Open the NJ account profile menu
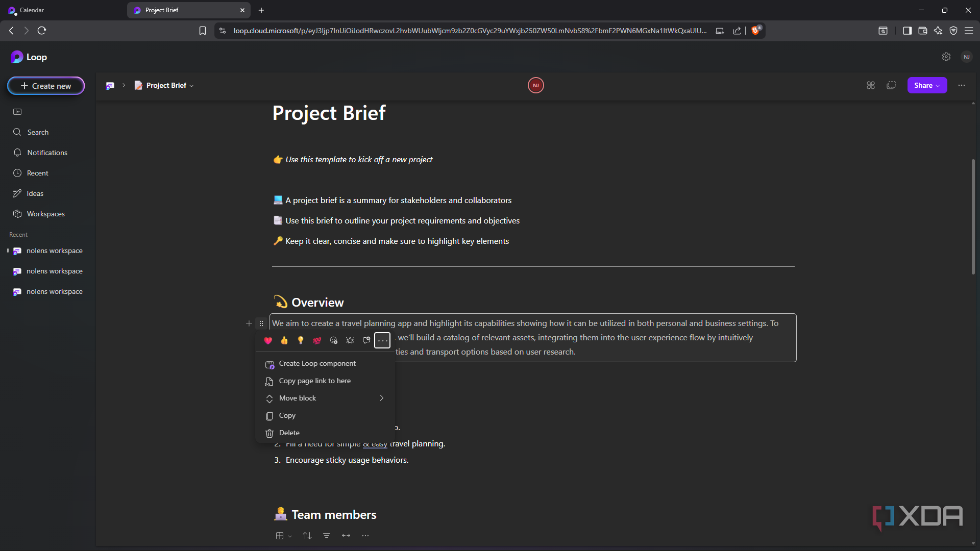The image size is (980, 551). click(x=966, y=57)
